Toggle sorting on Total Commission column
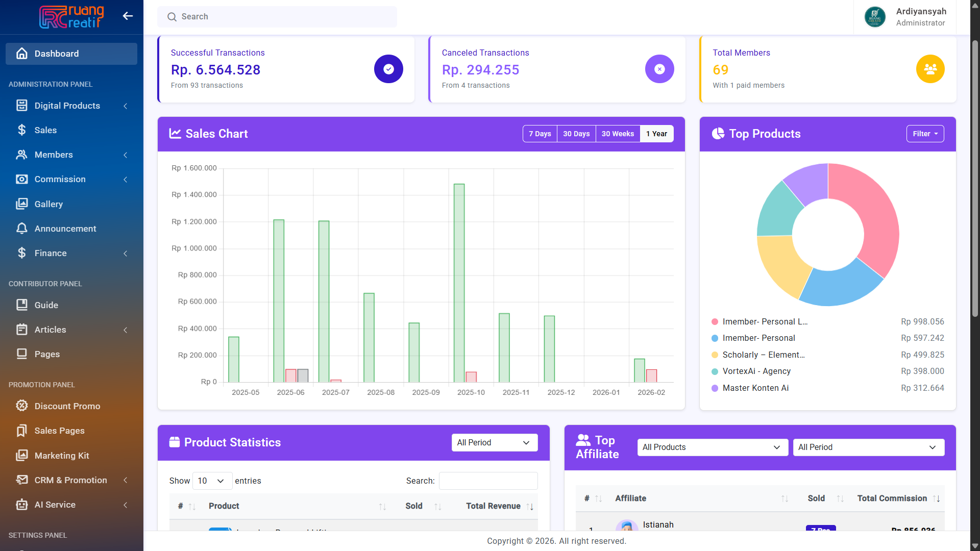980x551 pixels. tap(936, 498)
